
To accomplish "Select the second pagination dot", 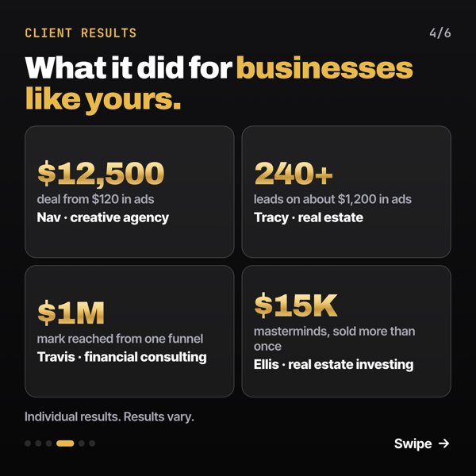I will pos(38,443).
